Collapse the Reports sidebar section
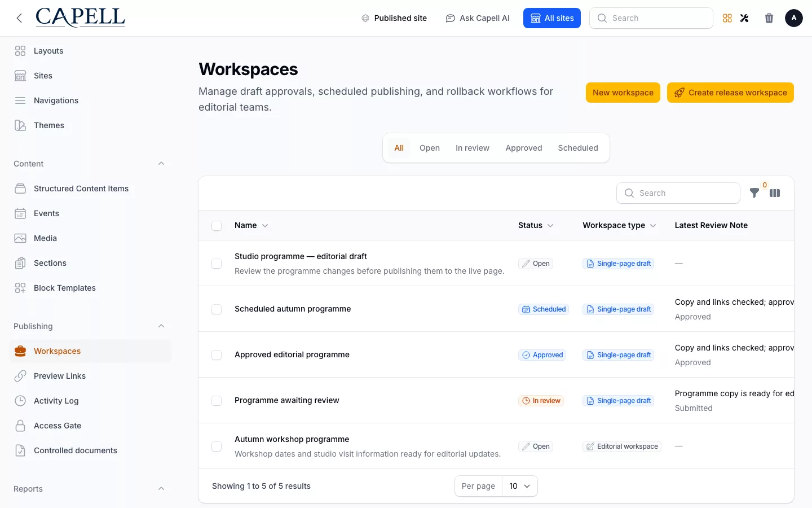Screen dimensions: 812x508 click(x=161, y=489)
